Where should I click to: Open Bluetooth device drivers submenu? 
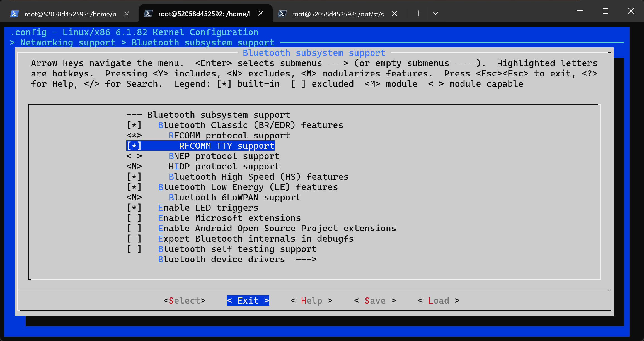(237, 259)
